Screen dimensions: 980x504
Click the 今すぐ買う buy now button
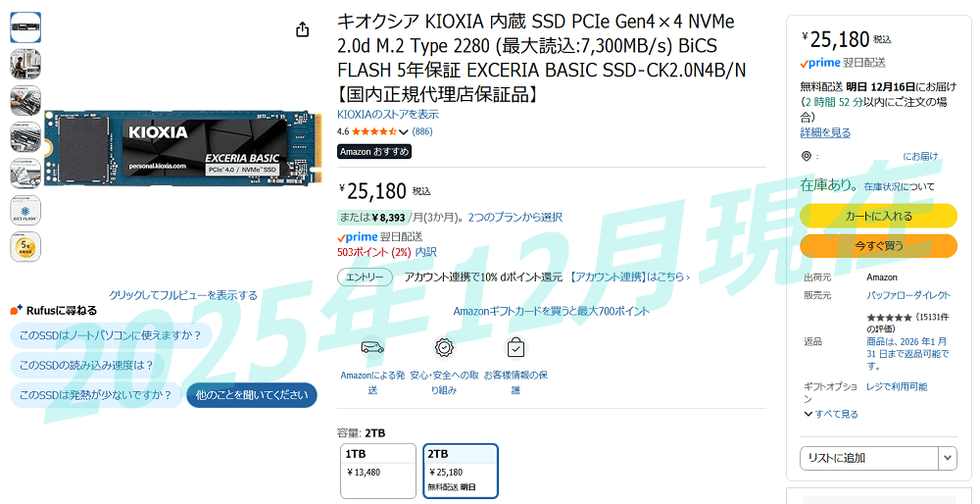tap(878, 246)
